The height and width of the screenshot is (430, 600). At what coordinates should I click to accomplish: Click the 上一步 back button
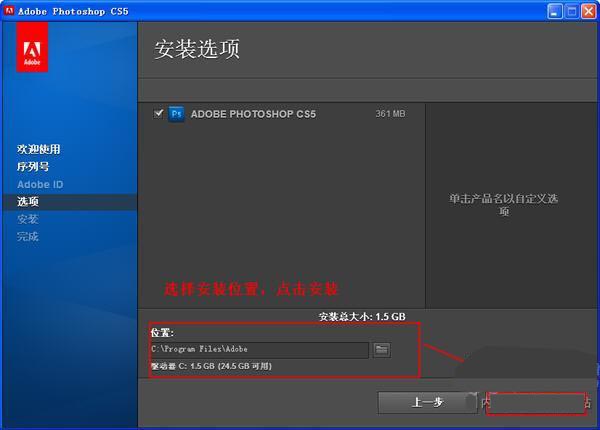click(x=427, y=402)
